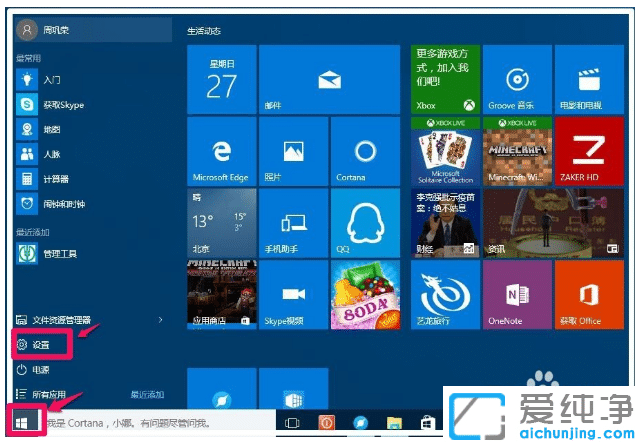Screen dimensions: 643x446
Task: Launch the QQ tile
Action: click(x=365, y=223)
